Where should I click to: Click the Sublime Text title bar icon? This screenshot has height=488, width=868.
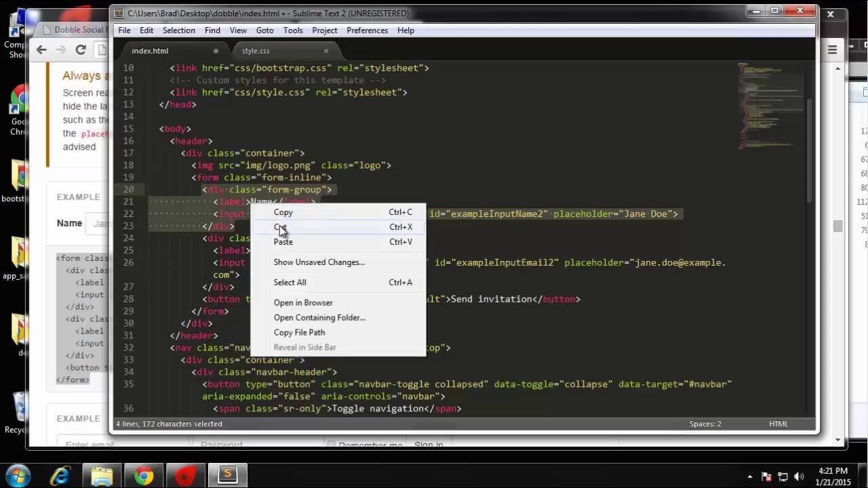119,13
